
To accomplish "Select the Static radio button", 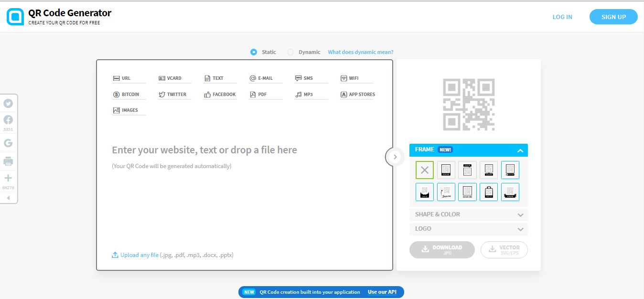I will click(x=254, y=52).
